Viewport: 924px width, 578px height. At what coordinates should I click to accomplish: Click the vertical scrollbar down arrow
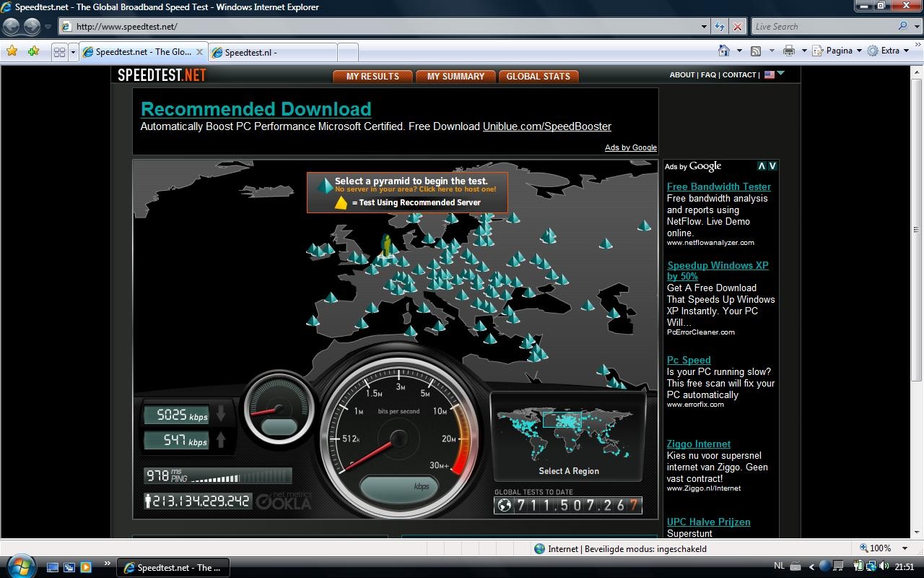(x=917, y=532)
